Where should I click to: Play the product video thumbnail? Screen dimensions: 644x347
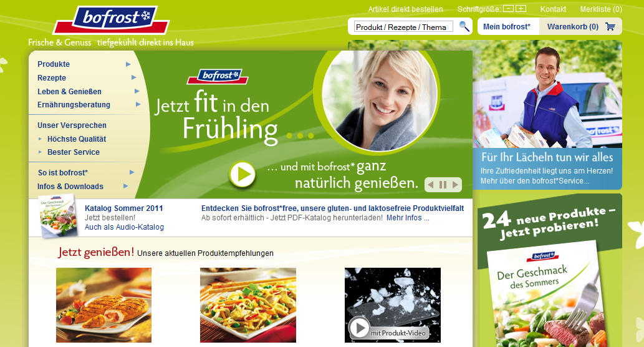pos(359,328)
